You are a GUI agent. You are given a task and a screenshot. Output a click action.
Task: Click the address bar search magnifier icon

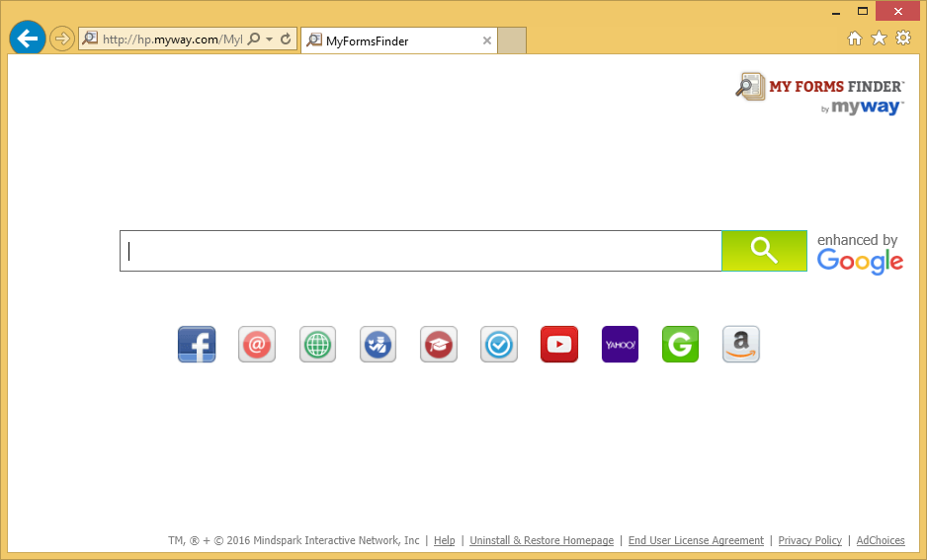254,39
